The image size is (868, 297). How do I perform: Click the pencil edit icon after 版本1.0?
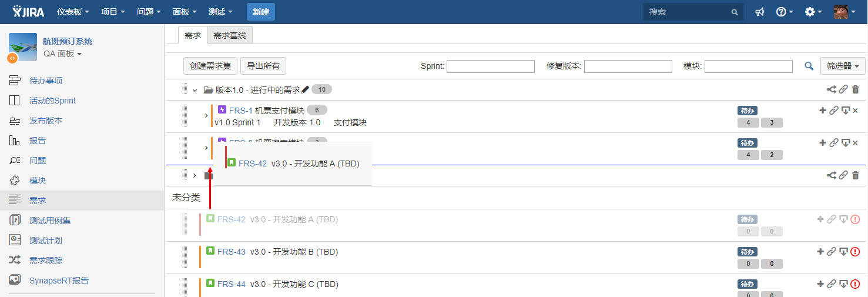pyautogui.click(x=304, y=89)
